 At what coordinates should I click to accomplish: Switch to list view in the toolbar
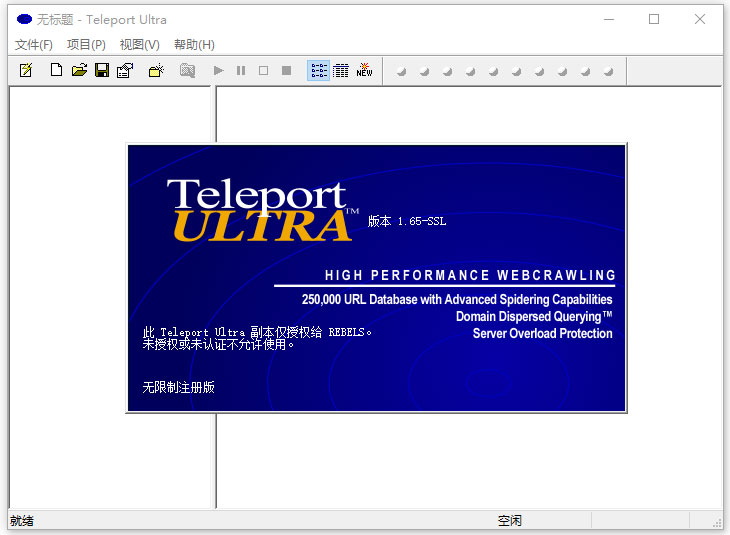319,70
